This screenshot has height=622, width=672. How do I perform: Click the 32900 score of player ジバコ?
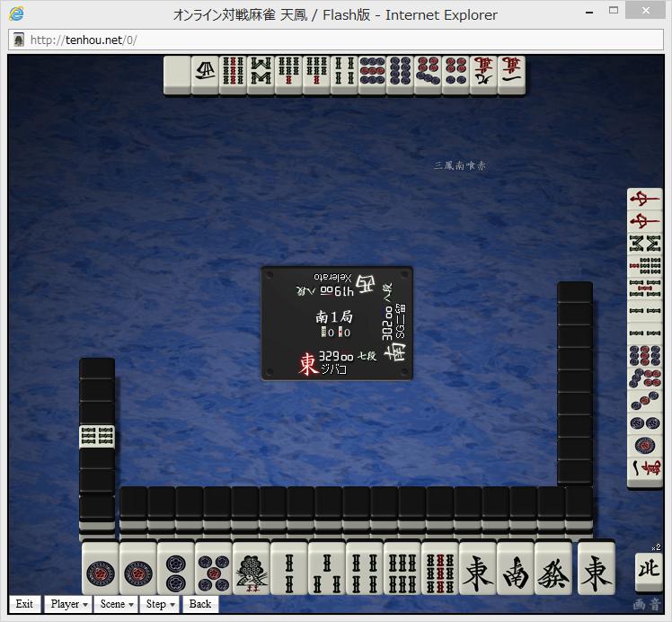click(336, 356)
